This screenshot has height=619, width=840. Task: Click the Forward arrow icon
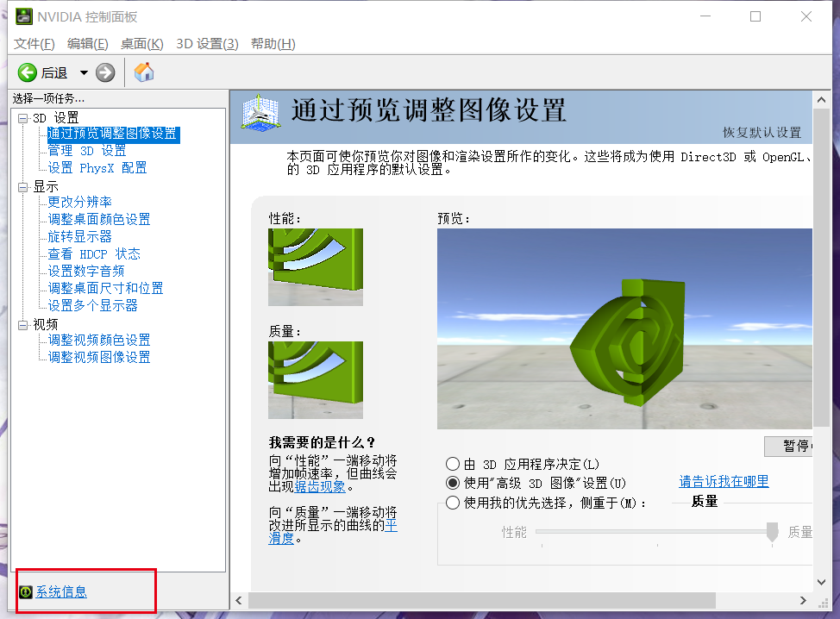click(105, 72)
